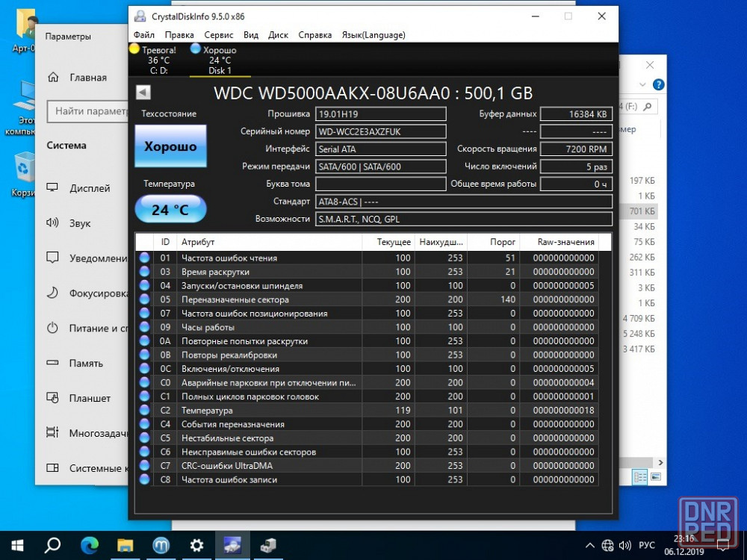Open Звук settings in Параметры window
Screen dimensions: 747x560
point(82,223)
